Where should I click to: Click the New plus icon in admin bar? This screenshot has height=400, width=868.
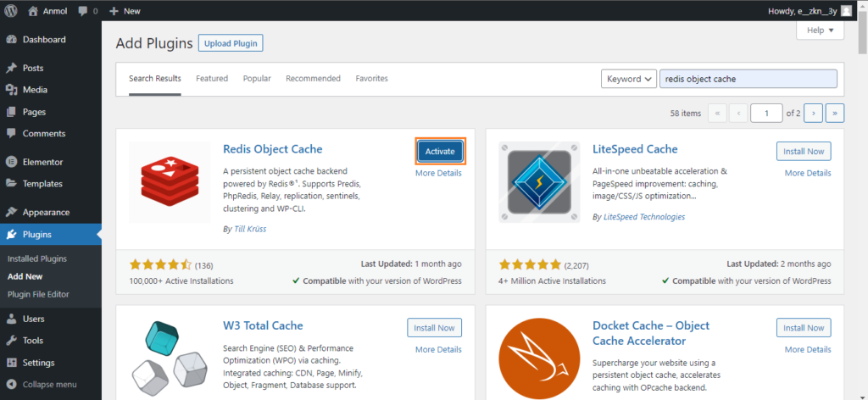[x=114, y=11]
